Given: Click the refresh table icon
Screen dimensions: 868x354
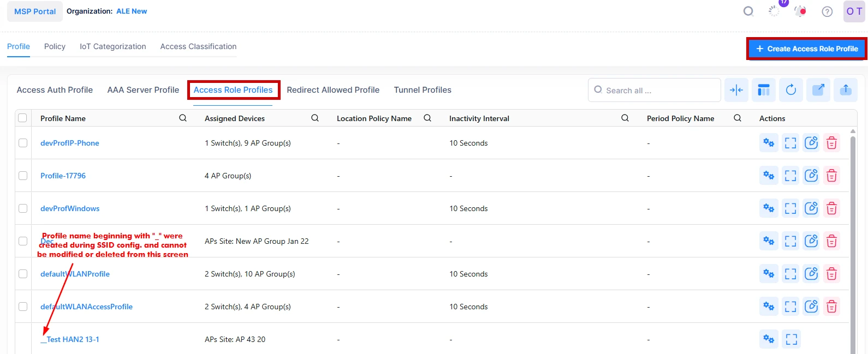Looking at the screenshot, I should tap(790, 90).
